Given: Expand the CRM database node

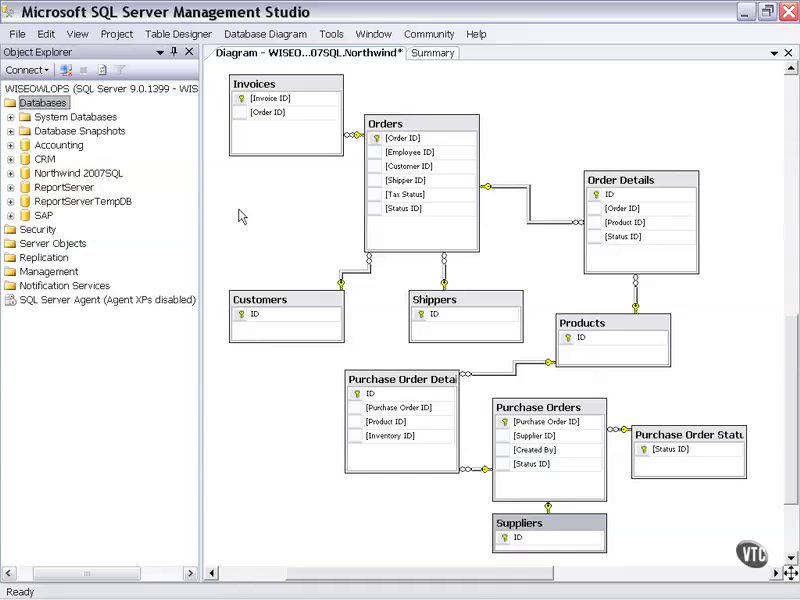Looking at the screenshot, I should coord(10,160).
